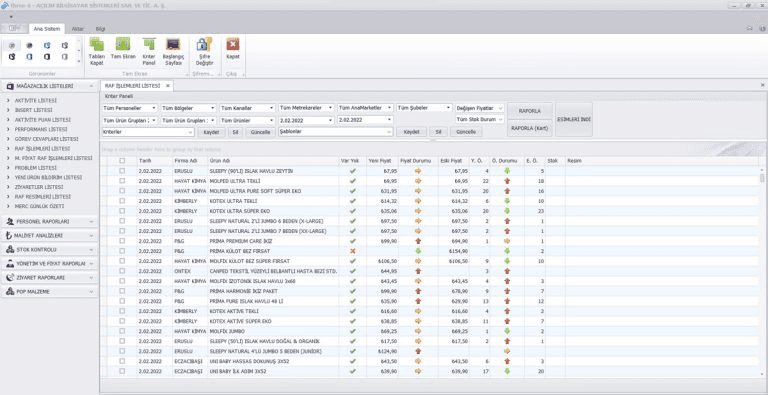Open MERC GÜNLÜK ÖZETİ in the sidebar
Viewport: 768px width, 395px height.
[x=39, y=206]
